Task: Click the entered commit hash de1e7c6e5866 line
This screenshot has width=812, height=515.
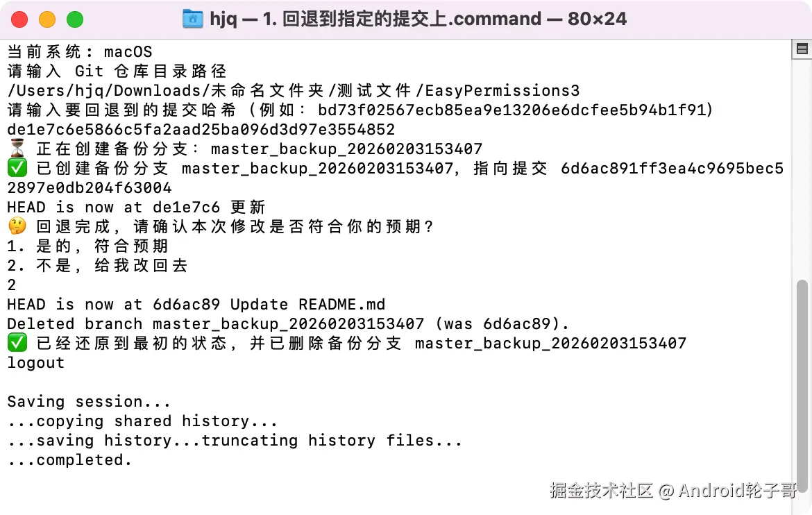Action: [201, 129]
